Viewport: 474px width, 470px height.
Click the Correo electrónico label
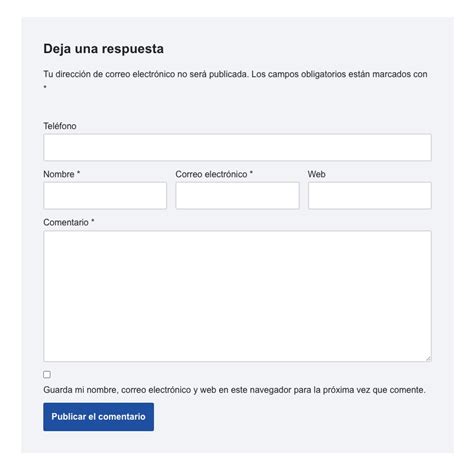coord(211,174)
